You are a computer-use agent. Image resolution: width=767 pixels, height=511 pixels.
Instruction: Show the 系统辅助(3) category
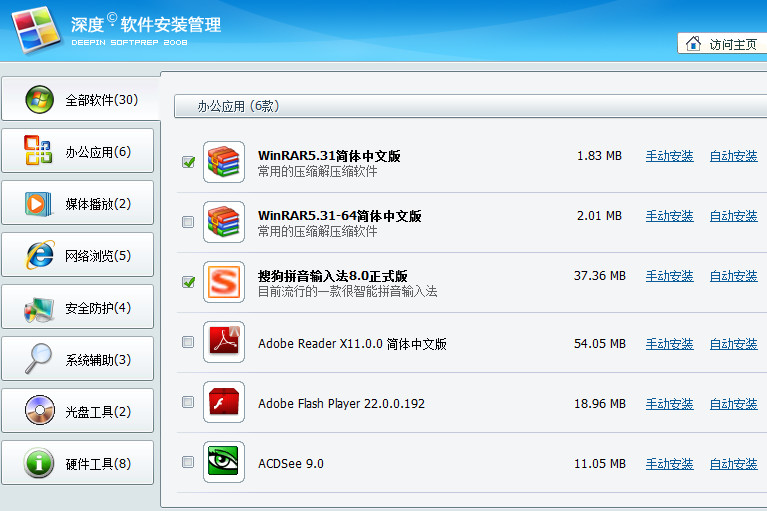tap(78, 358)
